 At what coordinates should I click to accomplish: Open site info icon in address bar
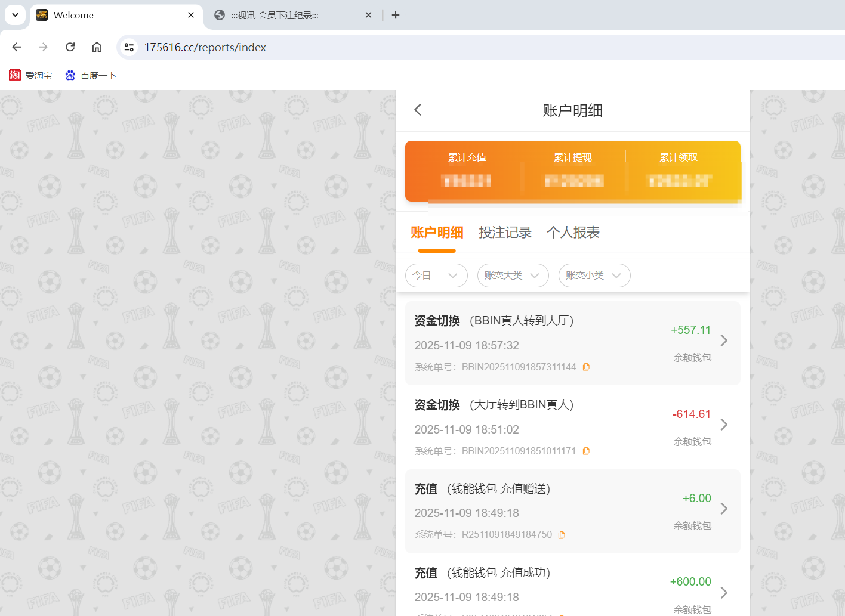point(129,47)
